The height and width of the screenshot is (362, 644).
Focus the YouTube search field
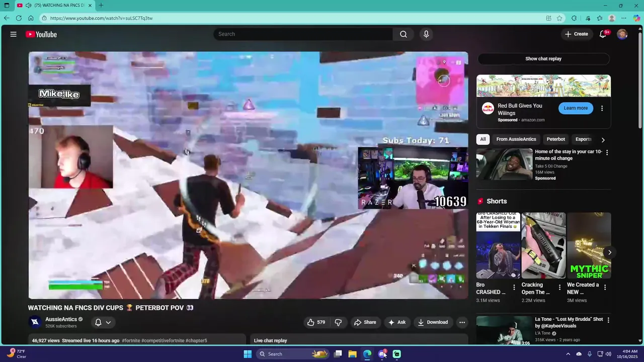click(303, 34)
